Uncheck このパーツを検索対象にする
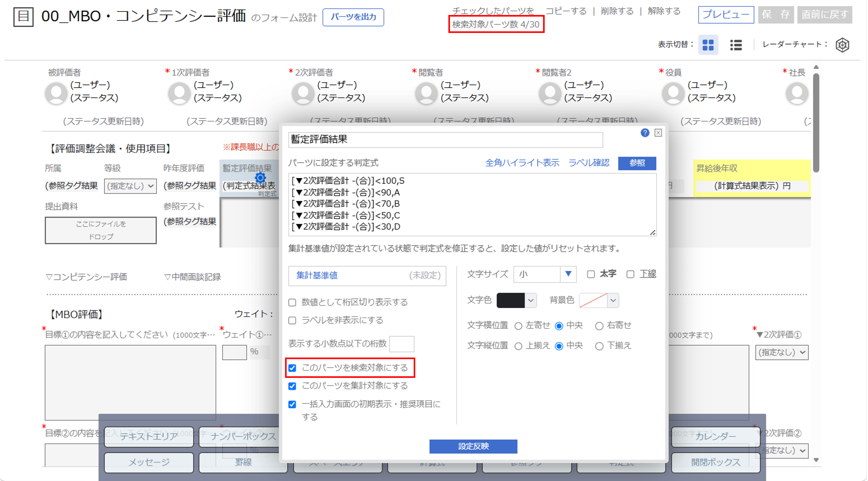This screenshot has height=481, width=868. [x=292, y=368]
